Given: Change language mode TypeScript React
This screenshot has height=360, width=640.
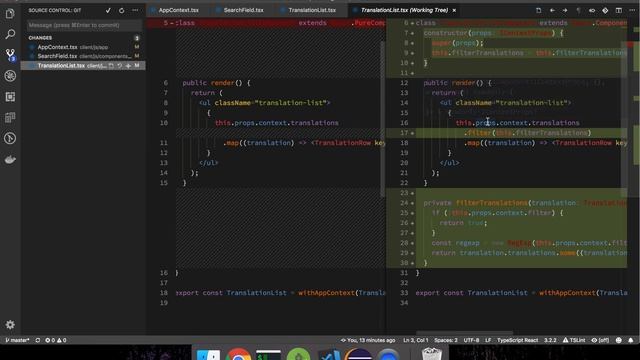Looking at the screenshot, I should [518, 340].
